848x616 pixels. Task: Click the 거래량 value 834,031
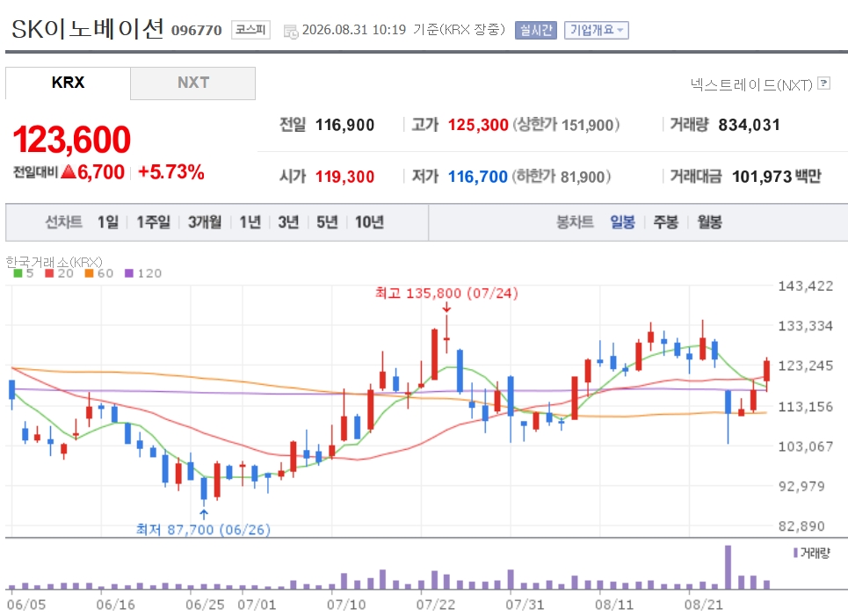(749, 126)
